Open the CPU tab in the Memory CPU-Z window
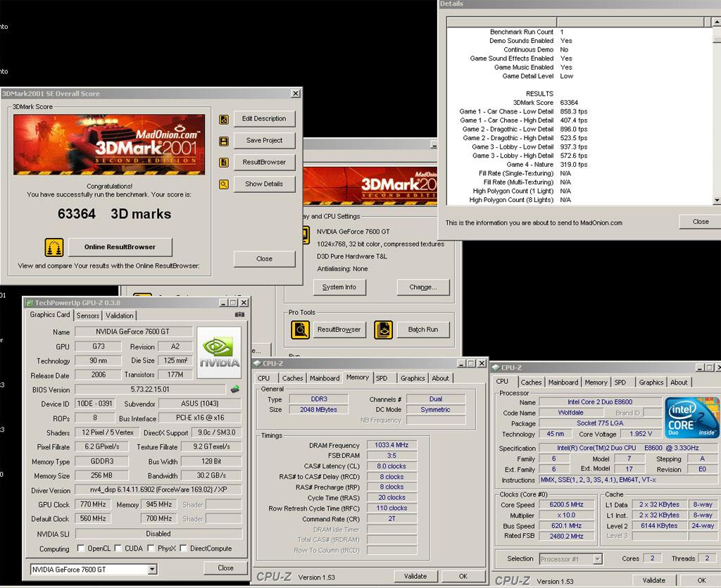The height and width of the screenshot is (588, 721). pos(264,378)
